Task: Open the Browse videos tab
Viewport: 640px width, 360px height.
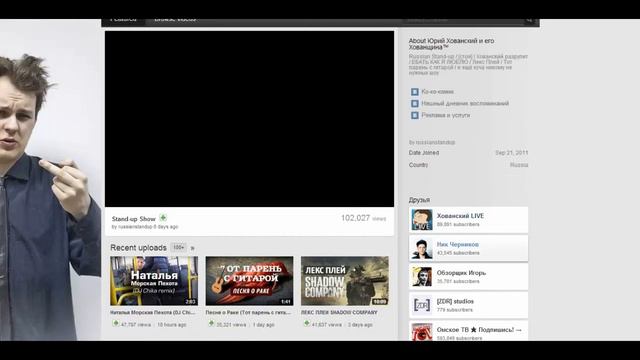Action: [175, 20]
